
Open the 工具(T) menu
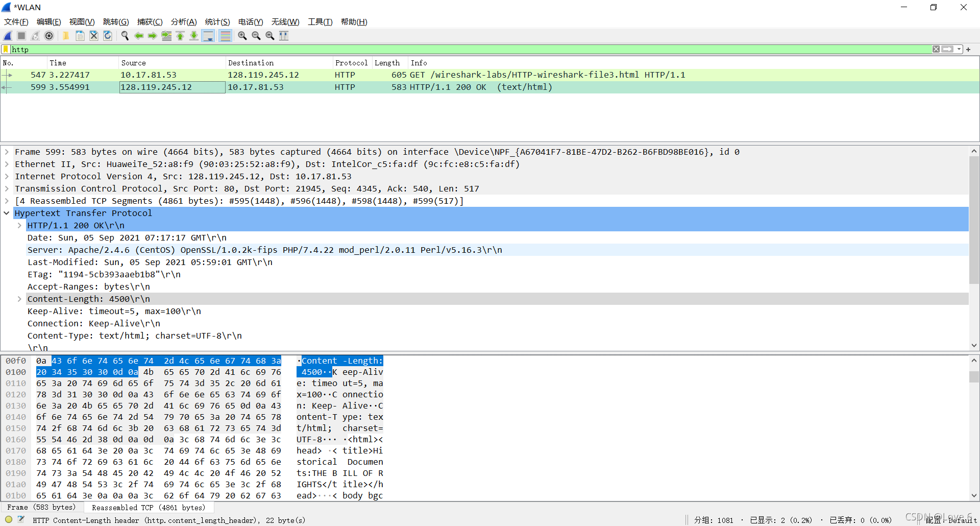coord(320,22)
